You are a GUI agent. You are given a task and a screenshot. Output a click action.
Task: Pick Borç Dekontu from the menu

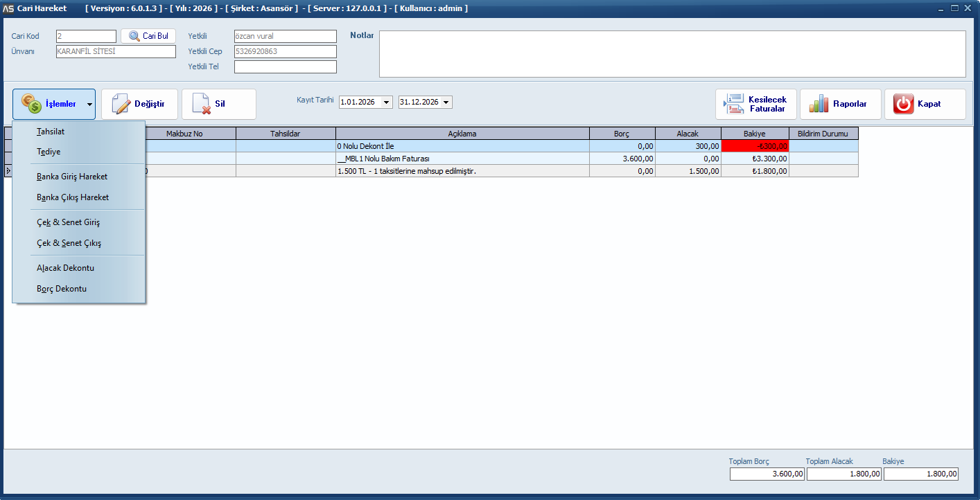[x=62, y=289]
